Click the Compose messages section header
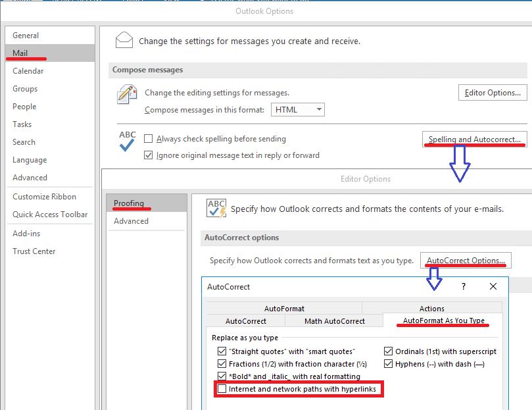 point(318,70)
